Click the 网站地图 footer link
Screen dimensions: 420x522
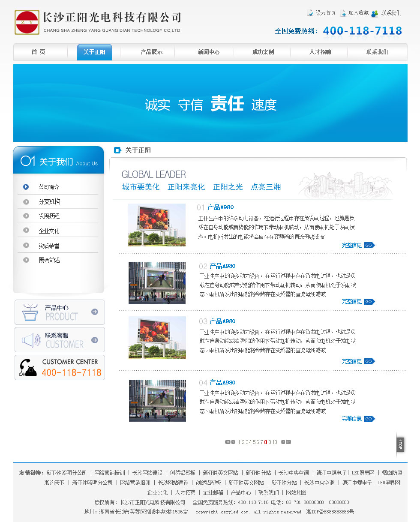(296, 492)
